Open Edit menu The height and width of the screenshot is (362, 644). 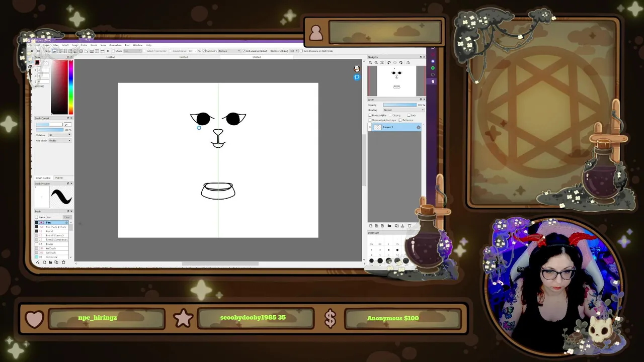pos(38,45)
